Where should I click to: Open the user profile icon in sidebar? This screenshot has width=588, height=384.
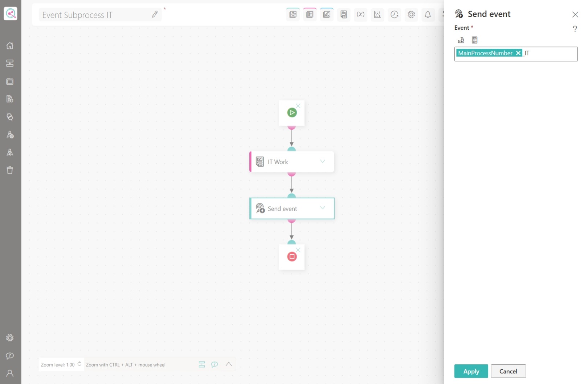10,373
